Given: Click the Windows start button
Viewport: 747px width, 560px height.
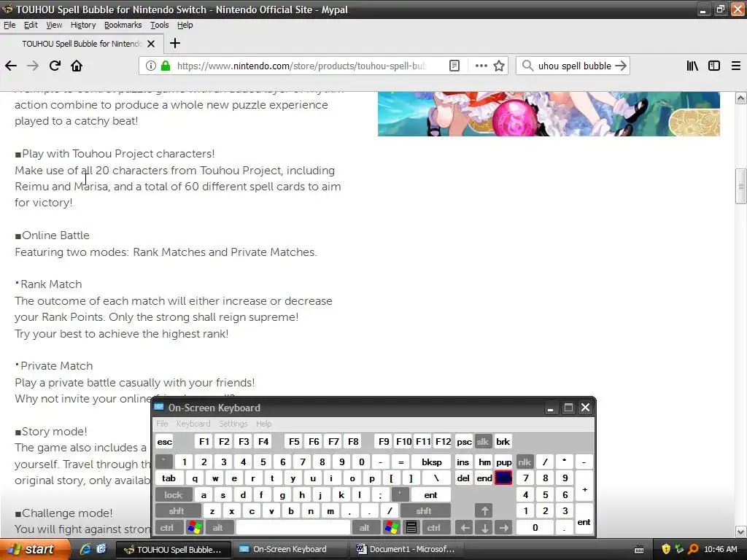Looking at the screenshot, I should (35, 549).
